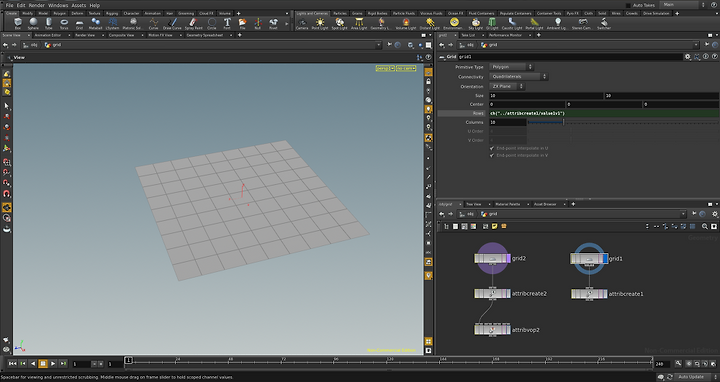Toggle display flag on attribcreate2 node

(x=508, y=293)
